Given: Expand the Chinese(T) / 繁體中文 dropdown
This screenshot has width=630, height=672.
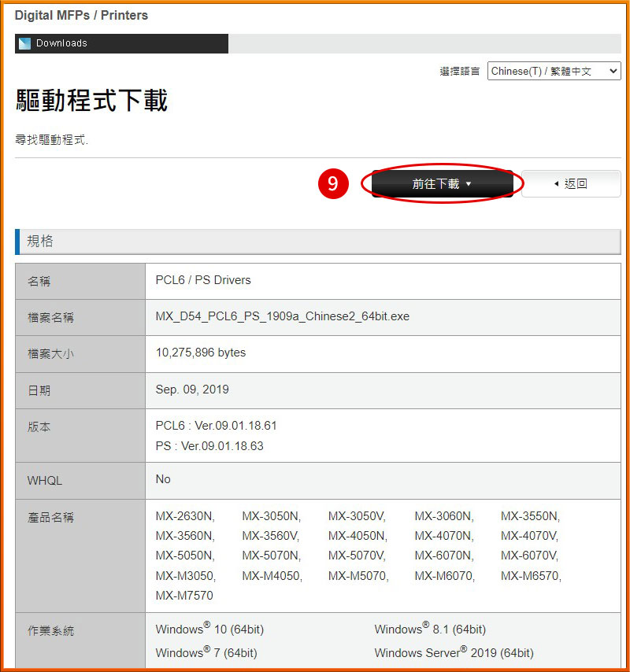Looking at the screenshot, I should (x=613, y=70).
